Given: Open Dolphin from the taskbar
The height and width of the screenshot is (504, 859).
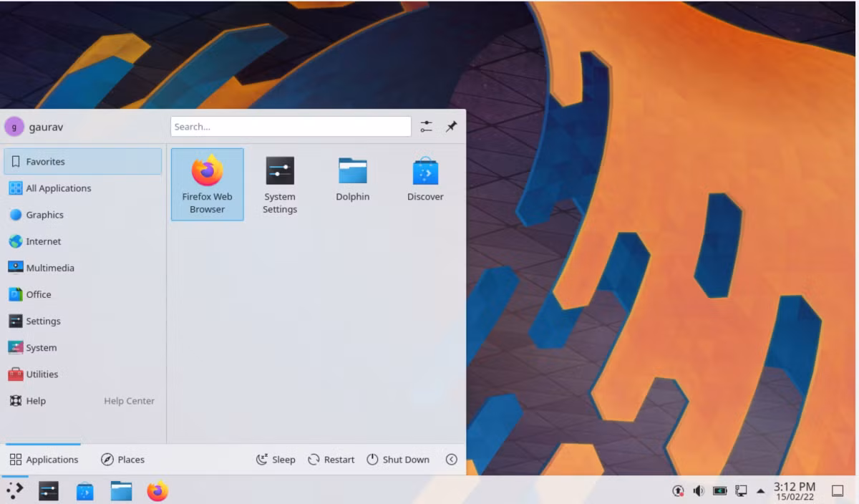Looking at the screenshot, I should pyautogui.click(x=121, y=491).
